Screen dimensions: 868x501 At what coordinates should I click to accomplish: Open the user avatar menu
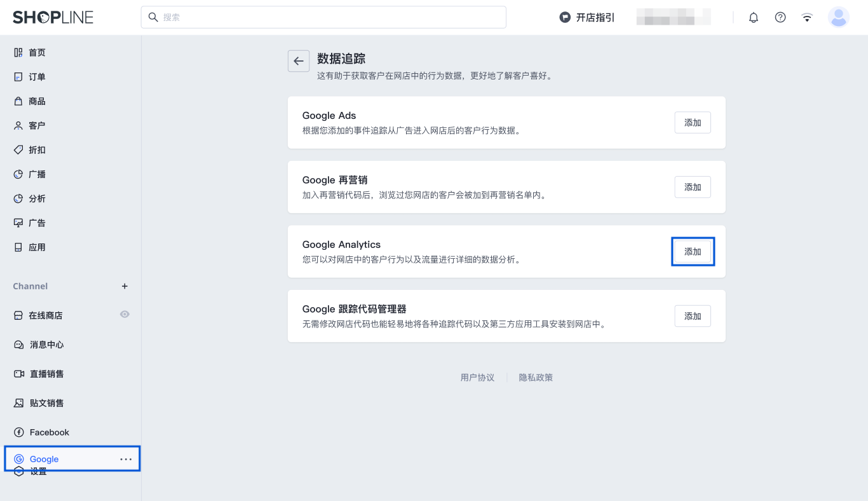839,17
